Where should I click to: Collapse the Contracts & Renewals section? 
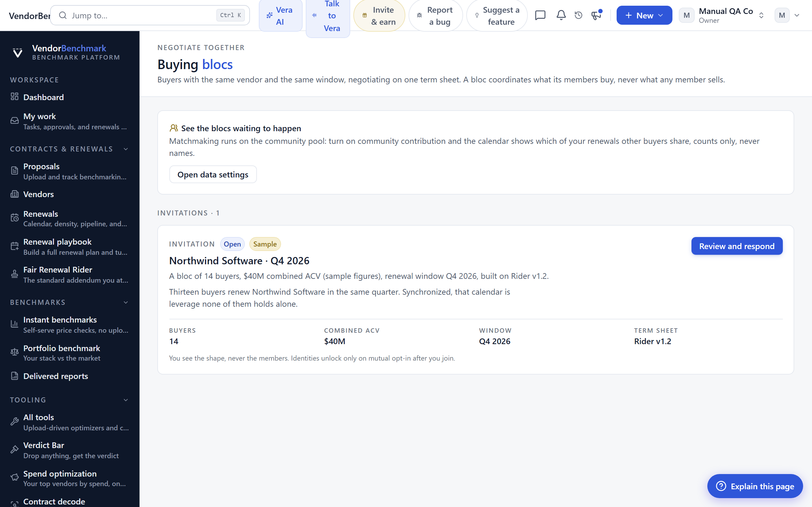(126, 149)
